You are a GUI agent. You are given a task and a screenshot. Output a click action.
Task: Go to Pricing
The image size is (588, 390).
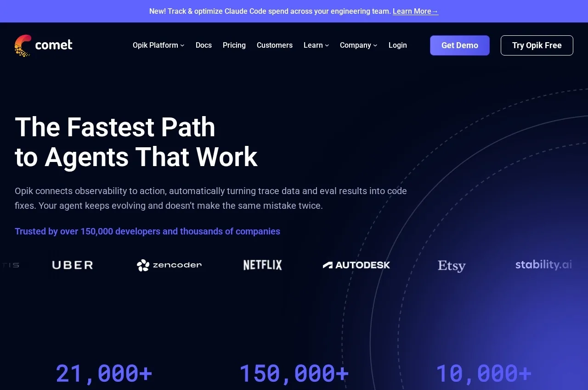pyautogui.click(x=234, y=45)
